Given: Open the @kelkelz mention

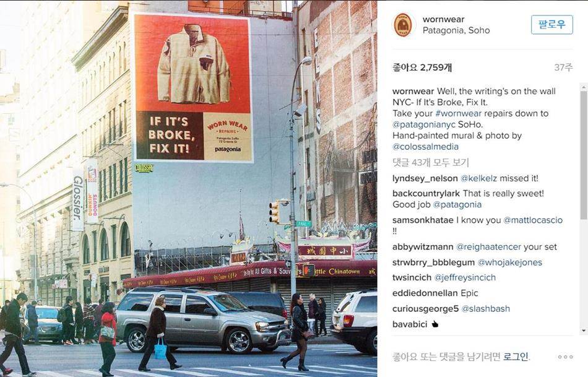Looking at the screenshot, I should pyautogui.click(x=479, y=178).
